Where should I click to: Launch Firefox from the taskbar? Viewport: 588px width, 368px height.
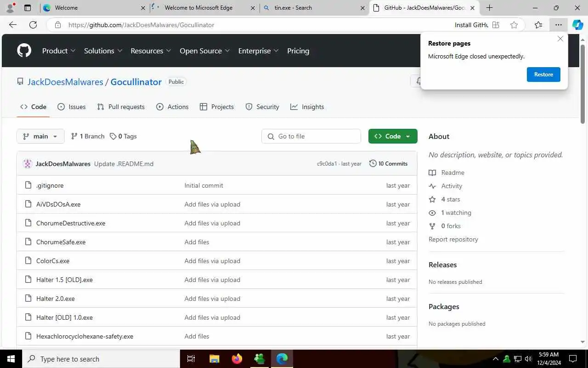[237, 359]
